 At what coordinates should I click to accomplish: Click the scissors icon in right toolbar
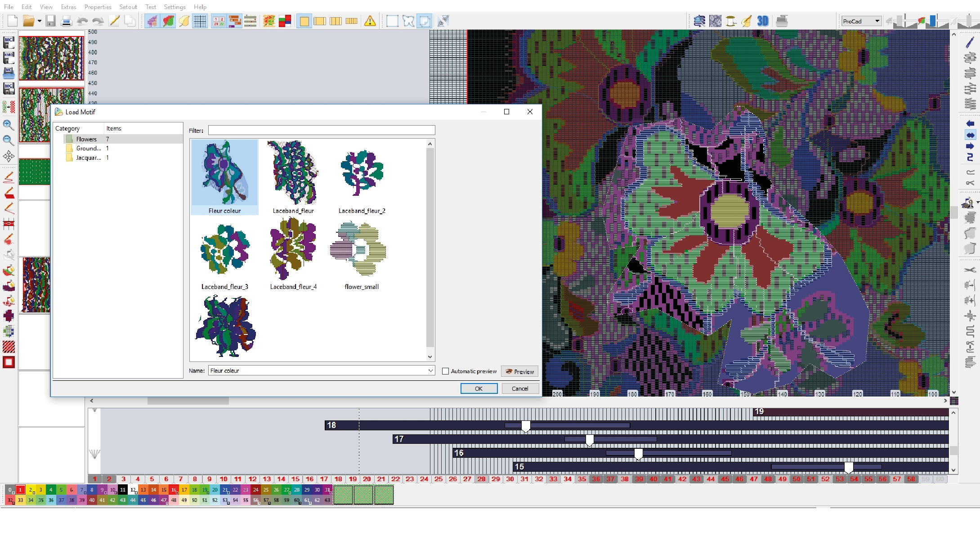(970, 270)
